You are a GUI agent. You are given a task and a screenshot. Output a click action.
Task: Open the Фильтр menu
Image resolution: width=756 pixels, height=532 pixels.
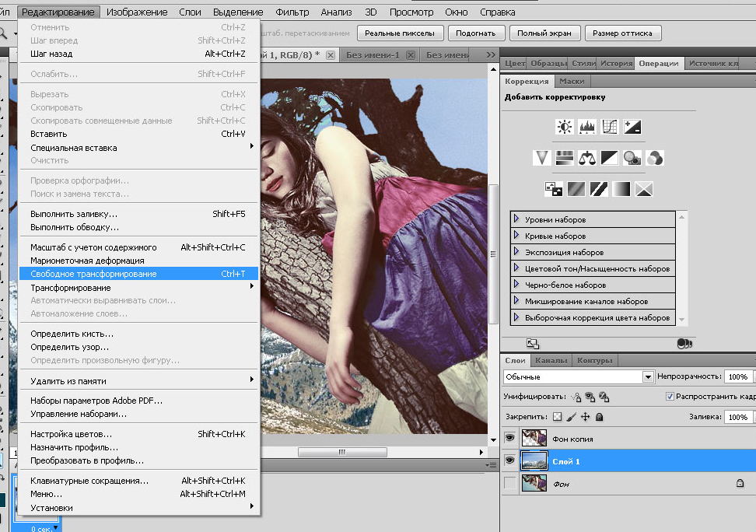(292, 12)
